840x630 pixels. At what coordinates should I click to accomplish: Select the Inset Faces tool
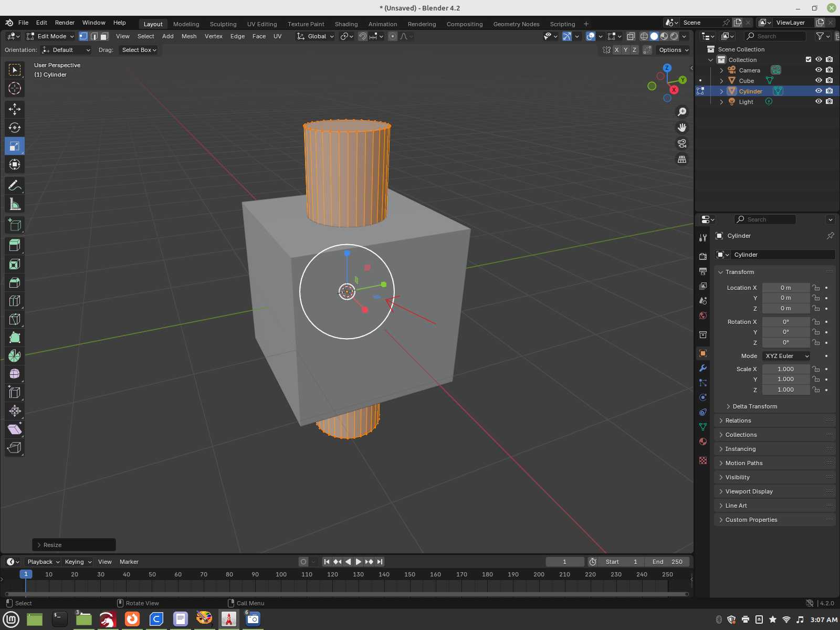click(15, 264)
